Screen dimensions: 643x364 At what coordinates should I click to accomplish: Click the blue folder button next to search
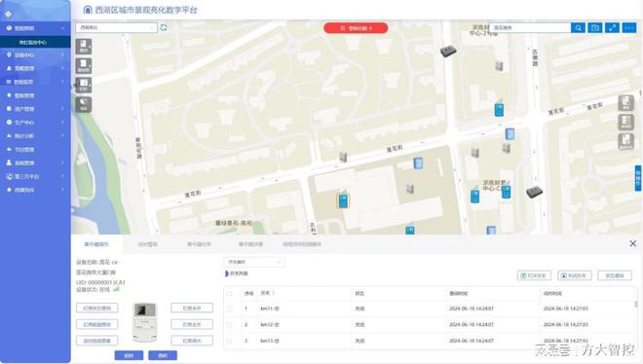(x=595, y=28)
